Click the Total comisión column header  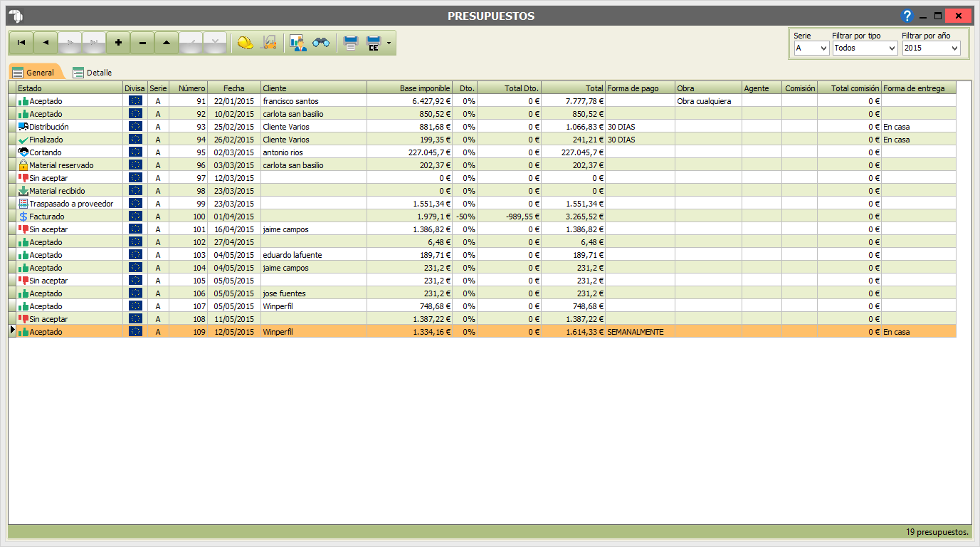[x=849, y=88]
